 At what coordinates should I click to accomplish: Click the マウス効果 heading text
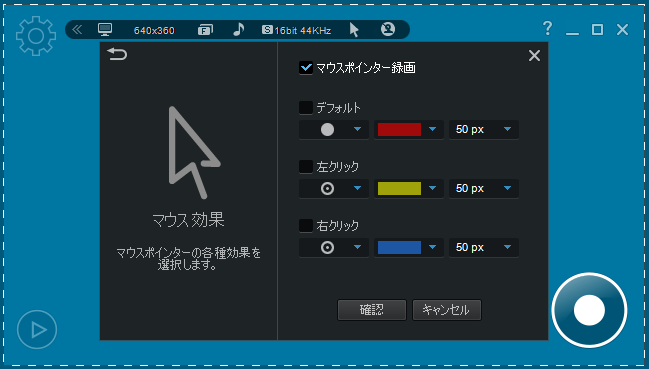coord(188,220)
